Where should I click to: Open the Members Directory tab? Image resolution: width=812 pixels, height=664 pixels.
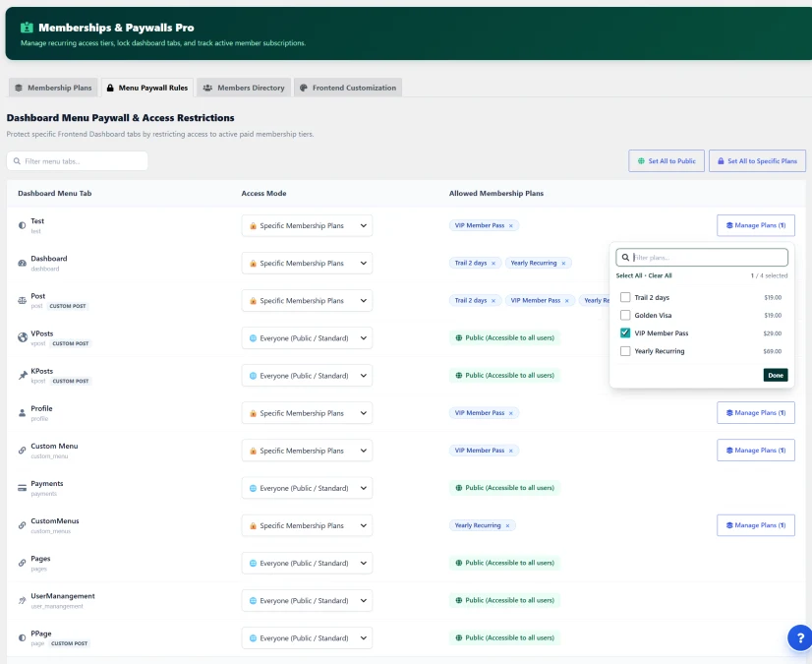click(244, 88)
